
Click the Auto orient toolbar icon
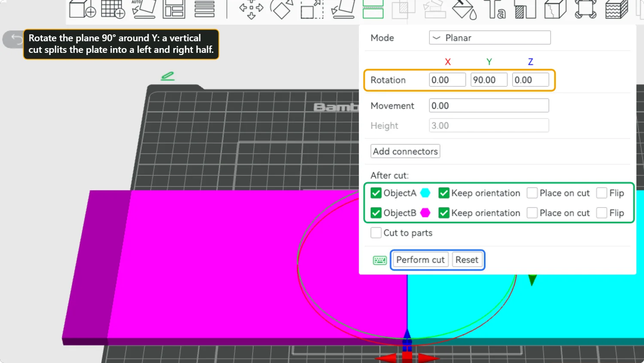click(x=143, y=9)
